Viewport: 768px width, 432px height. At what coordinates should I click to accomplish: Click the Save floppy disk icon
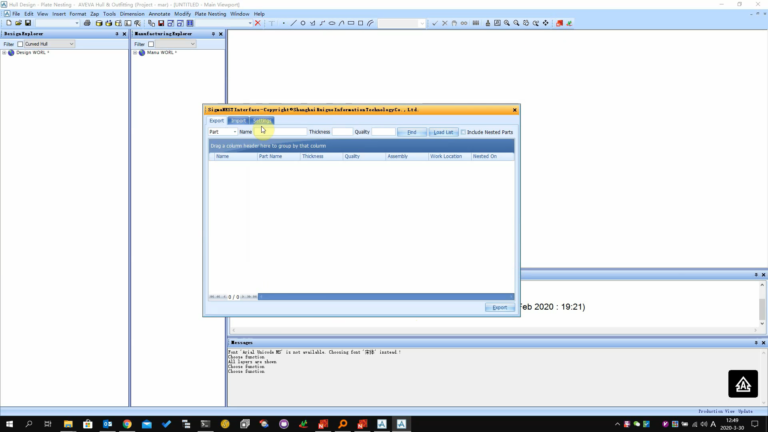pos(28,23)
